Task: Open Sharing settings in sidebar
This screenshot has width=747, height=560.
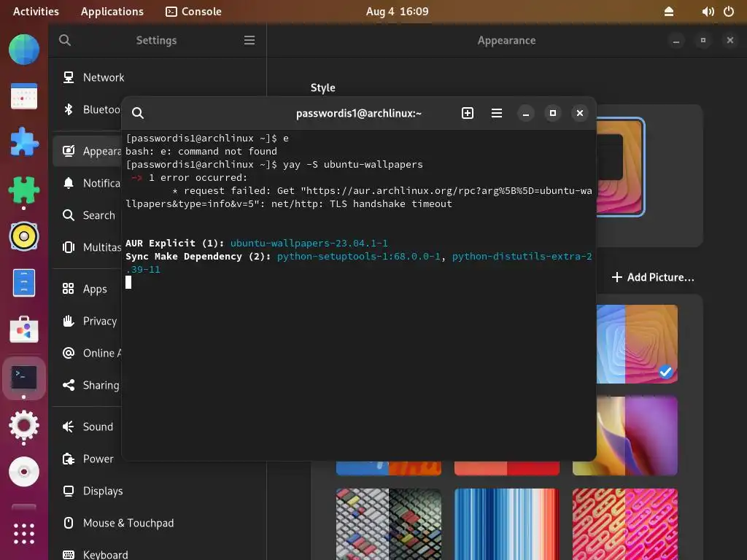Action: (x=87, y=385)
